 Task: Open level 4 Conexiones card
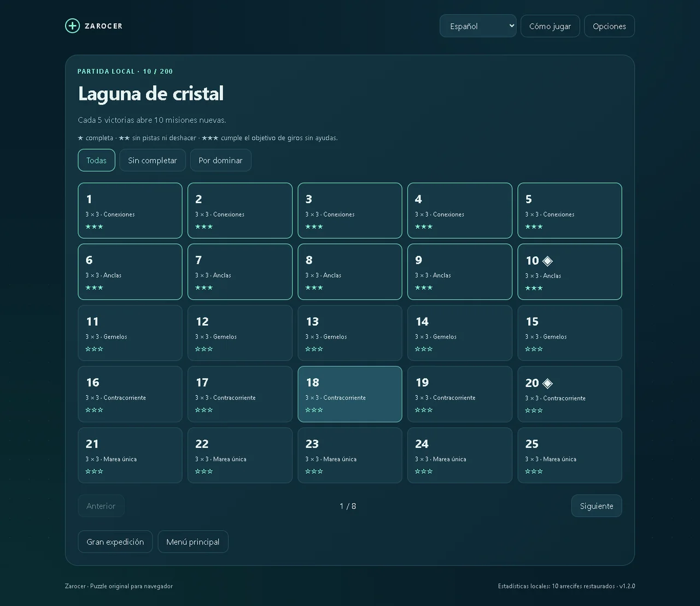click(x=460, y=210)
